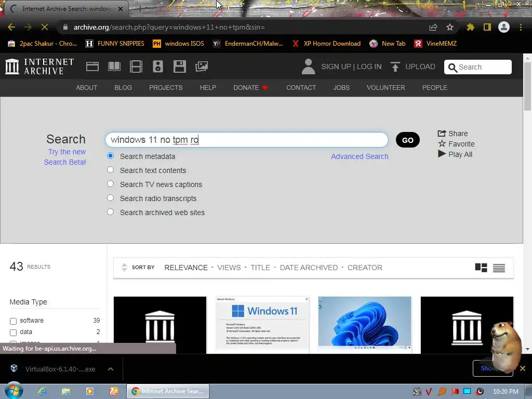Open the BLOG menu item
This screenshot has height=399, width=532.
point(123,87)
